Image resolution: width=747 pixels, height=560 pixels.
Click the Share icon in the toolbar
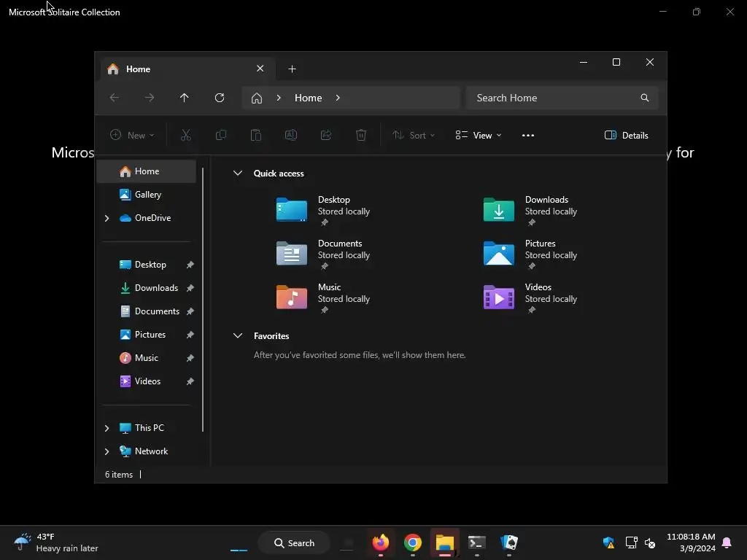(x=326, y=135)
